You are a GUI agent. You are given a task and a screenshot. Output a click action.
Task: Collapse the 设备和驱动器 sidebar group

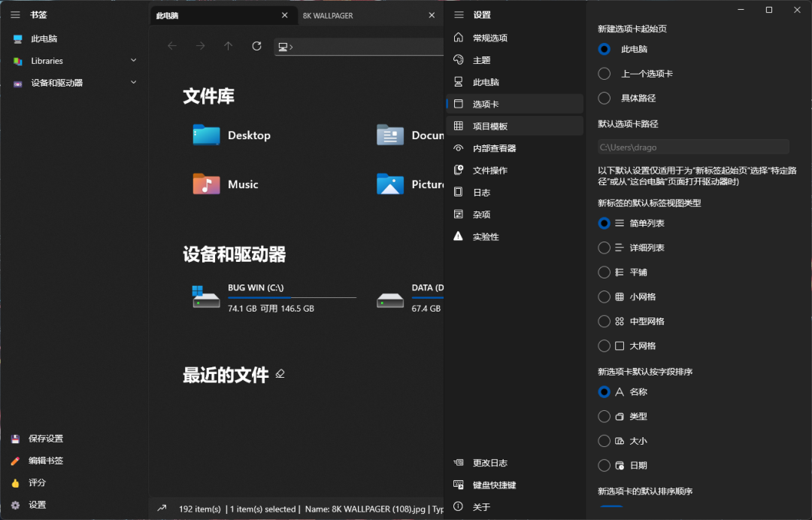133,83
